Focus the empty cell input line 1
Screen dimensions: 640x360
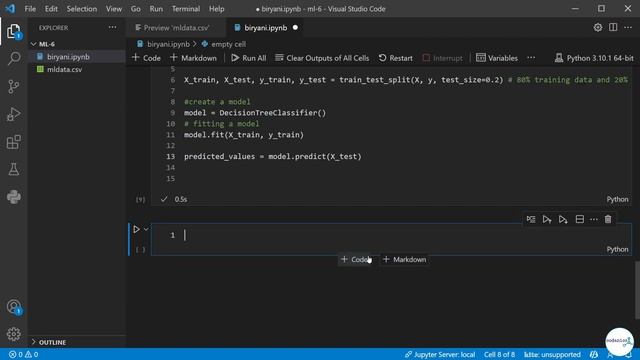[x=391, y=235]
